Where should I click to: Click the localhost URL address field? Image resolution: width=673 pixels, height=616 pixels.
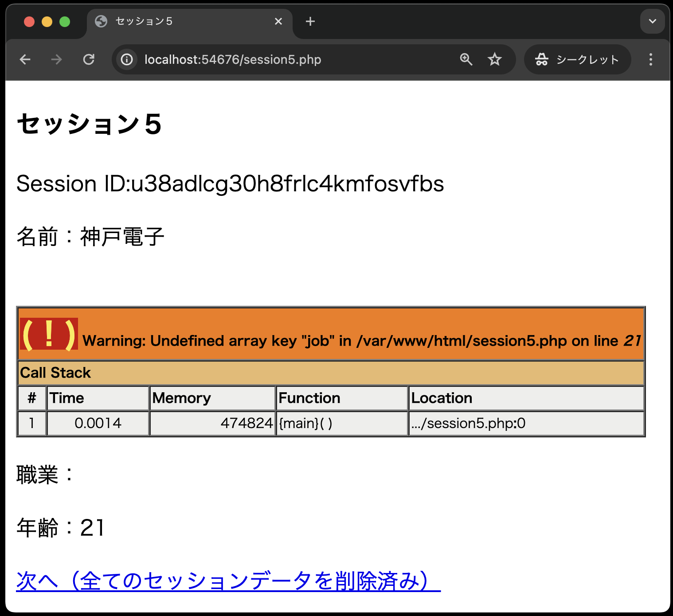[x=266, y=59]
